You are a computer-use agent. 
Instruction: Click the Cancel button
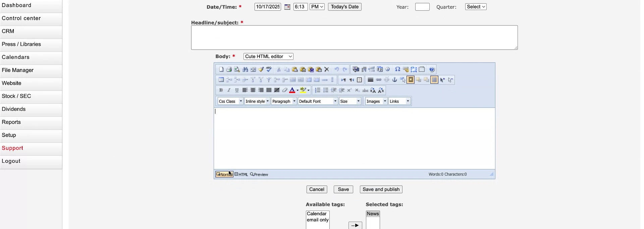click(x=317, y=189)
